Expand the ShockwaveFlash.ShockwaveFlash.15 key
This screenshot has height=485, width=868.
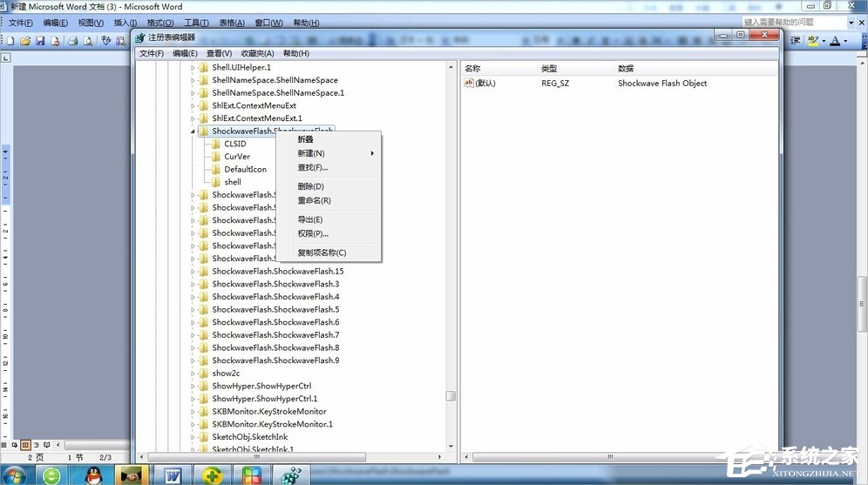click(193, 272)
